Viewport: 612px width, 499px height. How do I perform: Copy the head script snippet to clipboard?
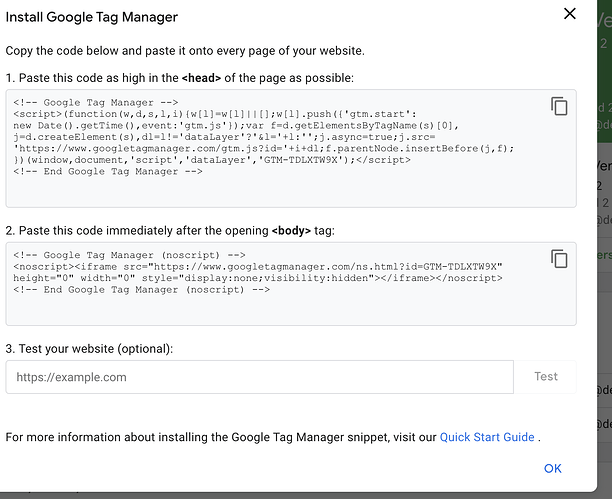[559, 106]
